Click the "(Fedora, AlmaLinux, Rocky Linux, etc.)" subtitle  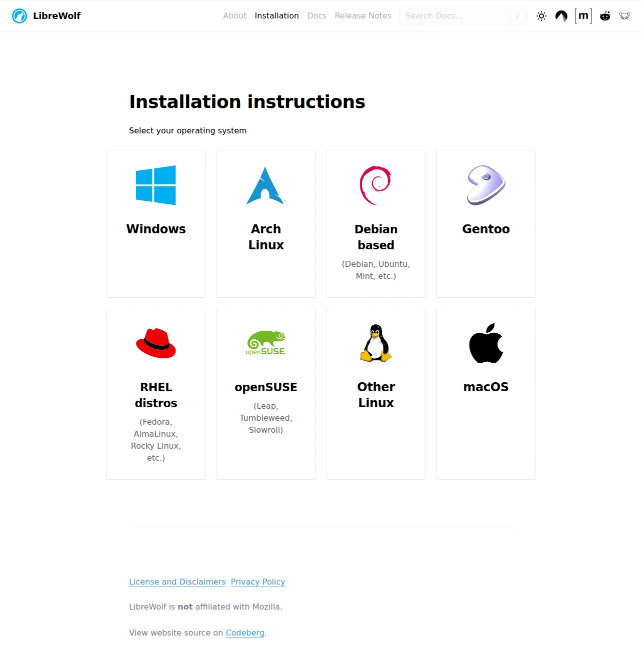(x=156, y=440)
